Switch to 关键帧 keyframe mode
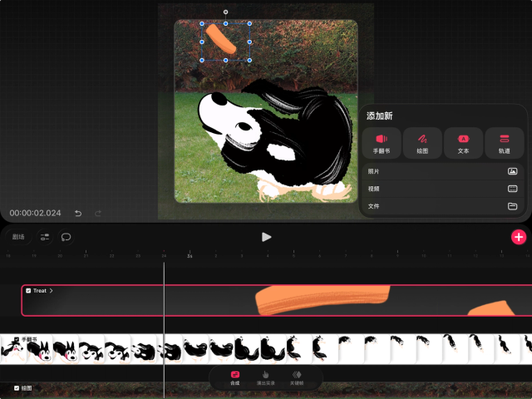Screen dimensions: 532x399 coord(297,377)
